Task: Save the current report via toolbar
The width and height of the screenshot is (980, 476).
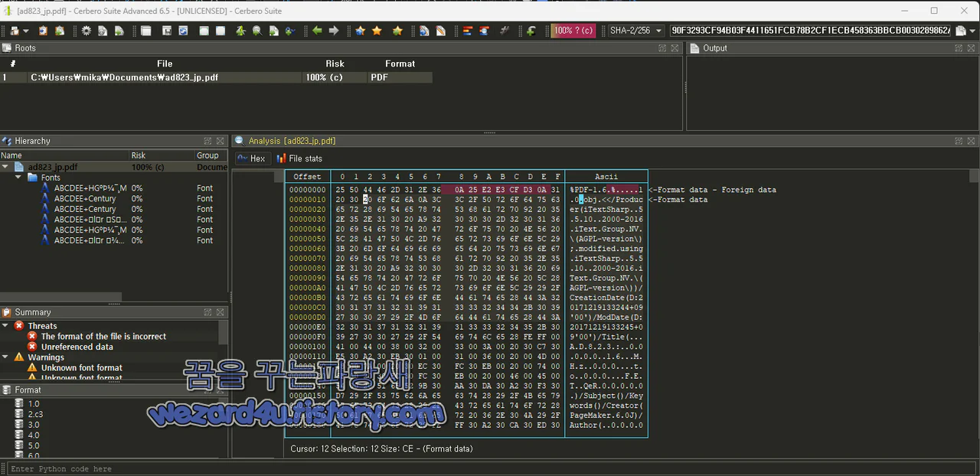Action: [x=168, y=31]
